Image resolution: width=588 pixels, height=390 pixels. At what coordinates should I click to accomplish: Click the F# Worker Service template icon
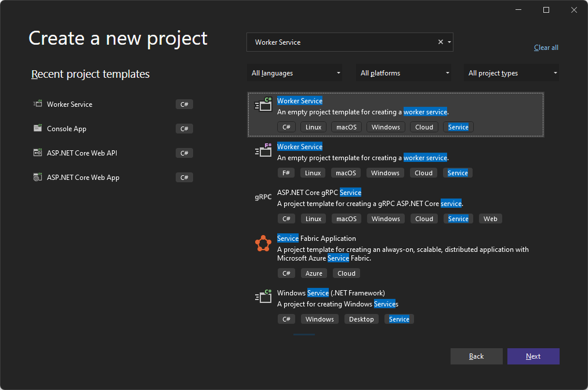point(263,151)
